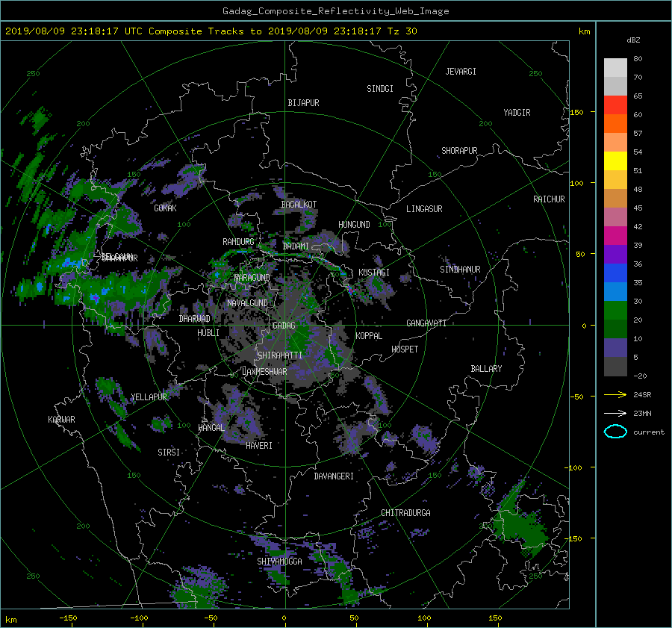
Task: Click the BALLARY city label
Action: (486, 369)
